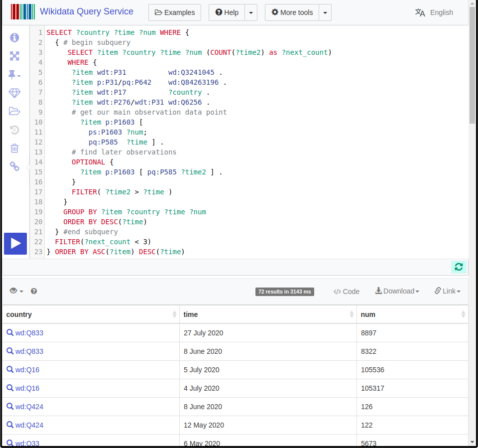
Task: Open wd:Q424 link in 12 May 2020 row
Action: click(29, 425)
